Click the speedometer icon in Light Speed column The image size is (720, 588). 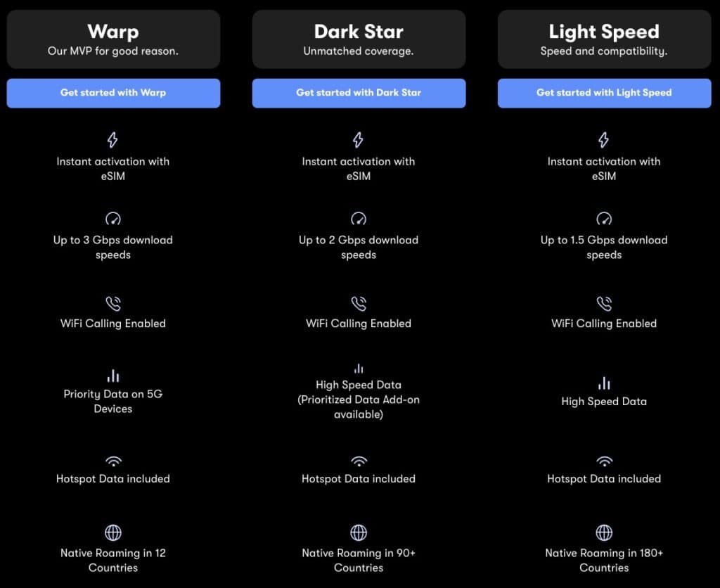tap(604, 219)
